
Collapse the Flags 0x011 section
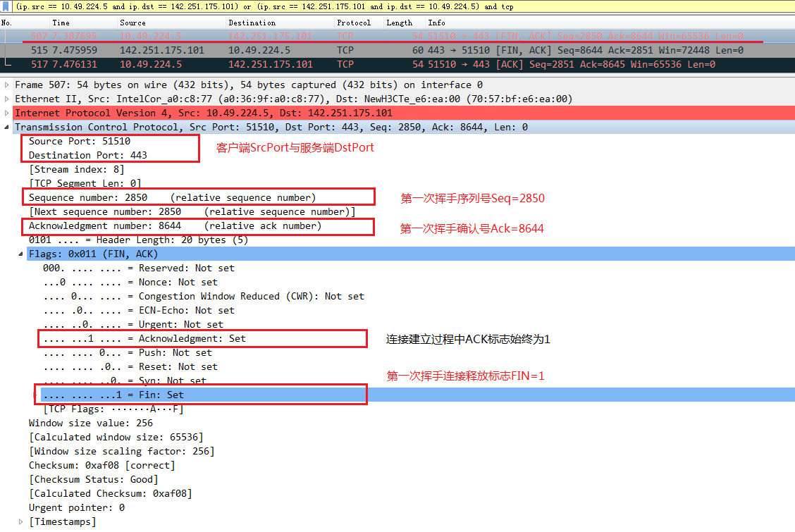[x=21, y=254]
